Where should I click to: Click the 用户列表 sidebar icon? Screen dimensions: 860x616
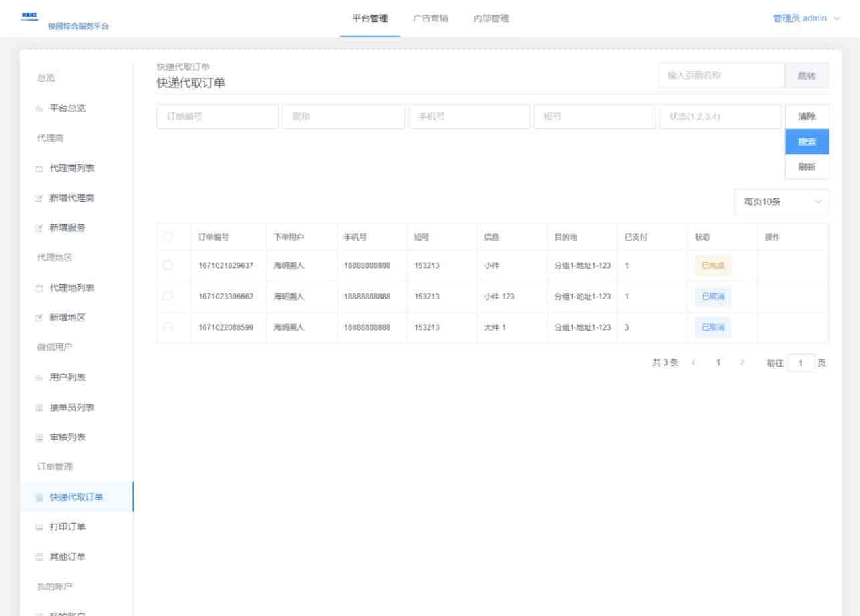click(x=39, y=378)
